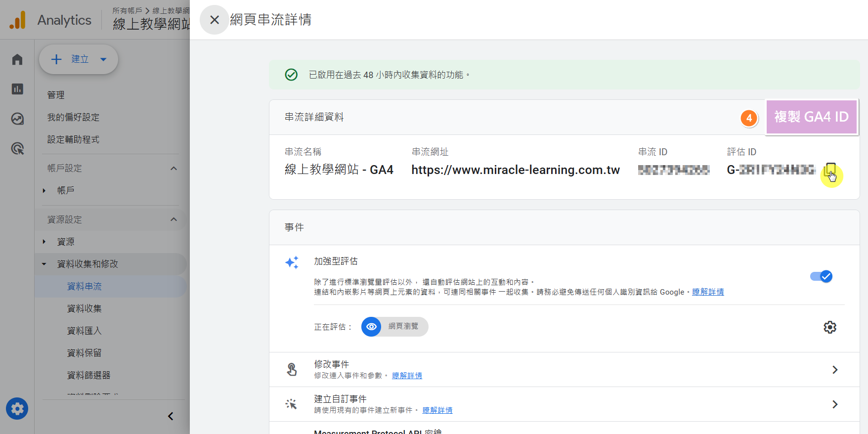Collapse the 資源設定 section
868x434 pixels.
pyautogui.click(x=174, y=219)
